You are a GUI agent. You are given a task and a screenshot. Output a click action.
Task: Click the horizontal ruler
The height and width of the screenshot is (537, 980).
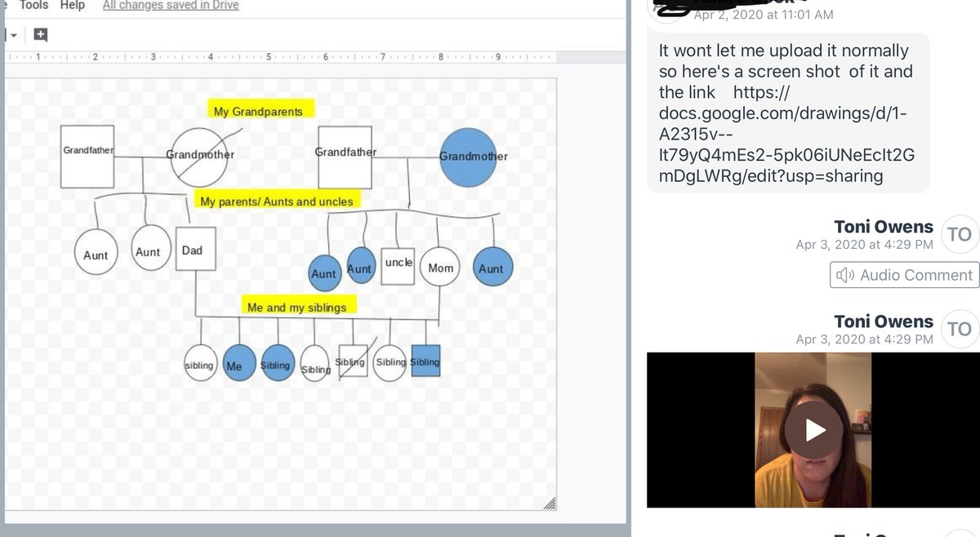point(280,57)
